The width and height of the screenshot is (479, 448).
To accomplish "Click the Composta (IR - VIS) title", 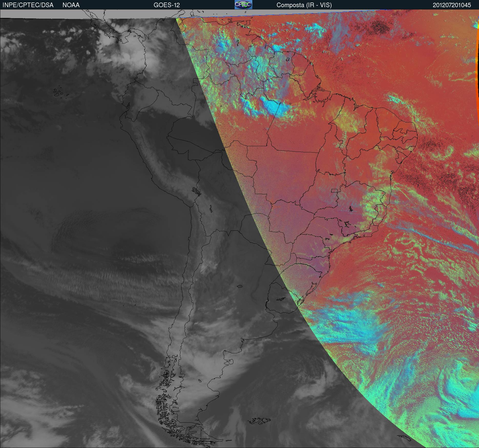I will tap(304, 5).
